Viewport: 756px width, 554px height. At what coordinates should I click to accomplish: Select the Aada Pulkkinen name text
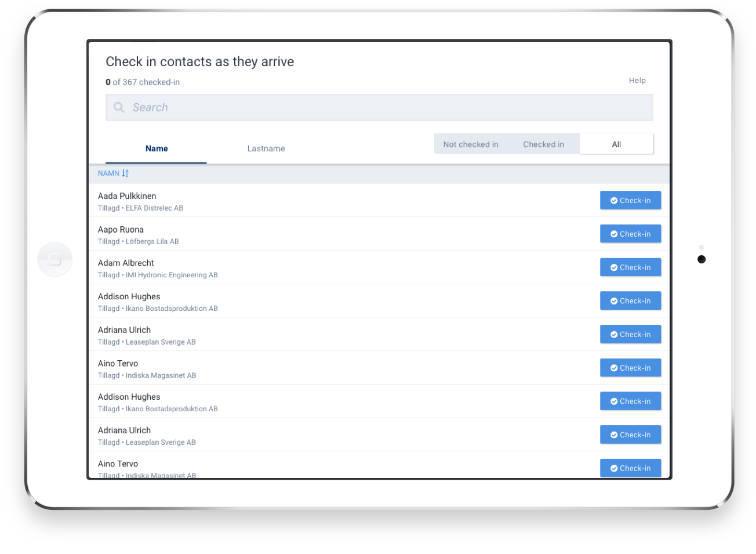pos(127,196)
